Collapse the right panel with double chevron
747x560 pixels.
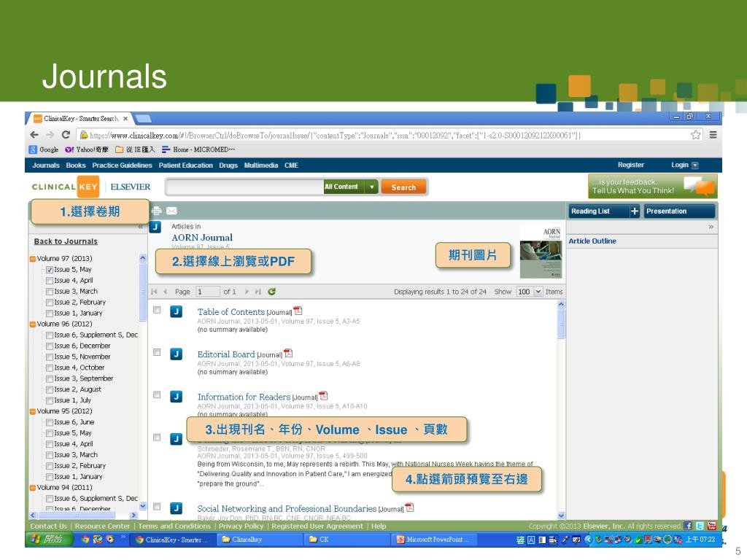coord(711,227)
